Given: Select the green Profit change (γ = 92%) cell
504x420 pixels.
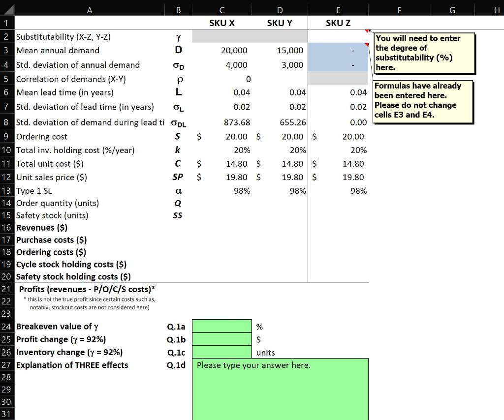Looking at the screenshot, I should coord(221,339).
